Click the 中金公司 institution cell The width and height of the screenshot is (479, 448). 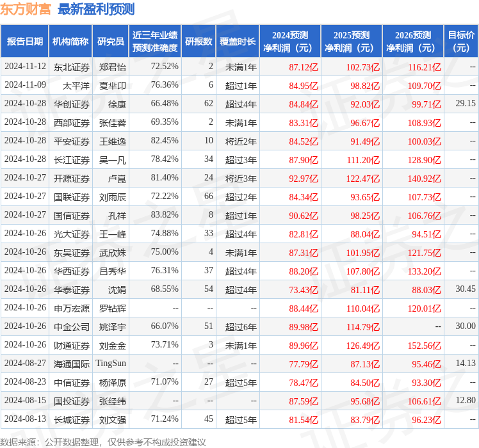pyautogui.click(x=72, y=328)
